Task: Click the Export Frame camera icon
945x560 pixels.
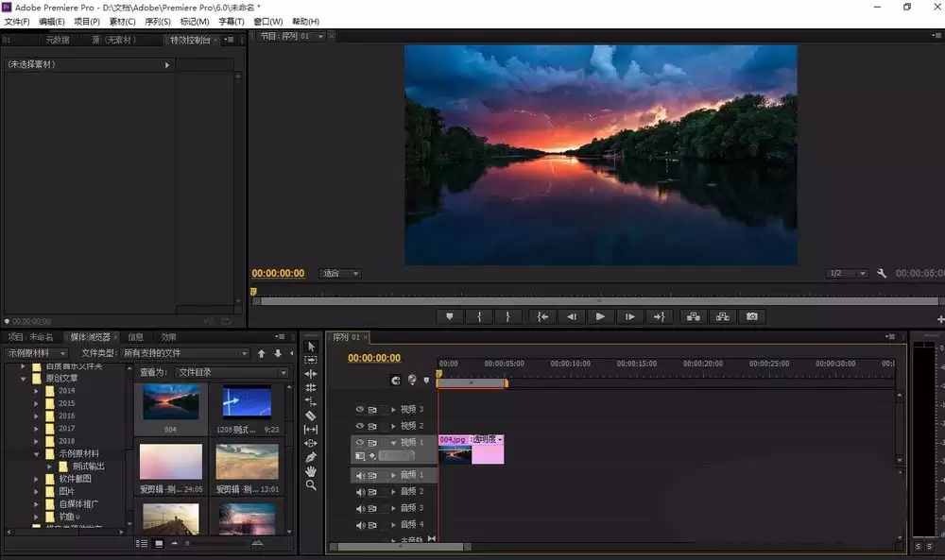Action: tap(751, 316)
